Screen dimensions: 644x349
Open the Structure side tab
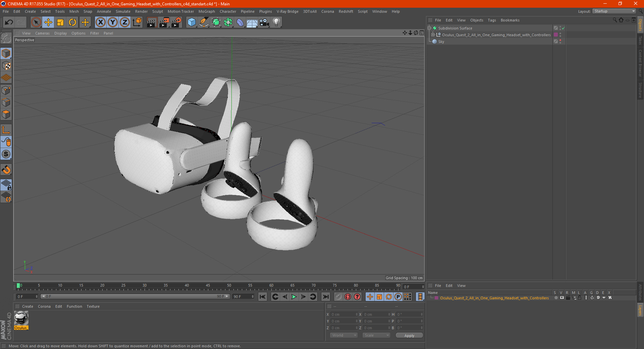[640, 90]
